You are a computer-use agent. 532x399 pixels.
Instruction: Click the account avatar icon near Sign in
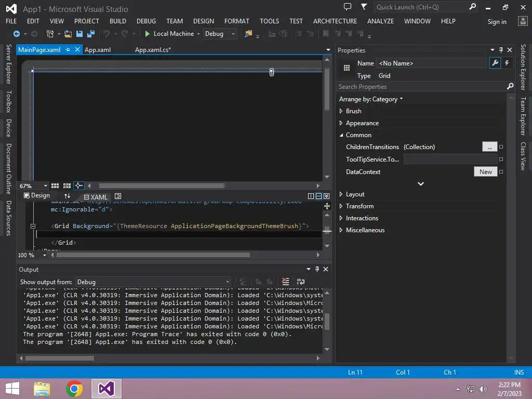pos(523,21)
